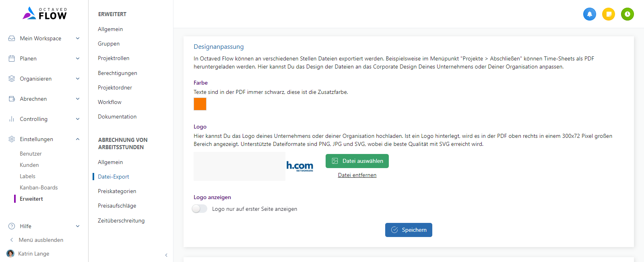Image resolution: width=644 pixels, height=262 pixels.
Task: Open the green clock timer icon
Action: point(627,14)
